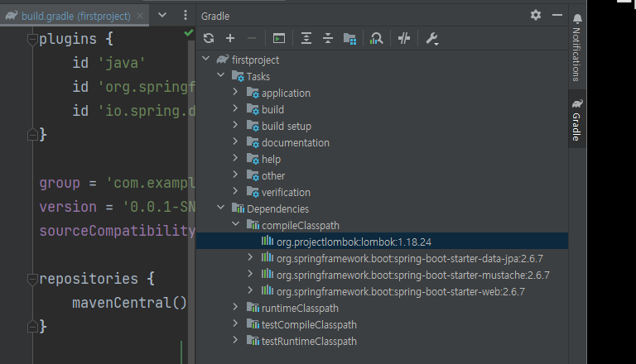This screenshot has height=364, width=636.
Task: Click the Execute Gradle Task icon
Action: click(279, 39)
